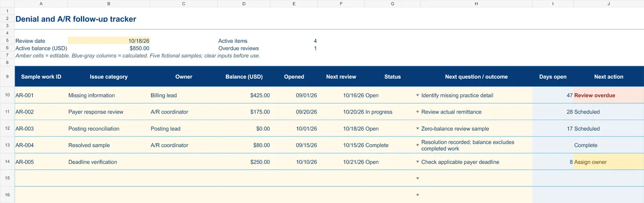The width and height of the screenshot is (644, 203).
Task: Select column J header
Action: point(609,4)
